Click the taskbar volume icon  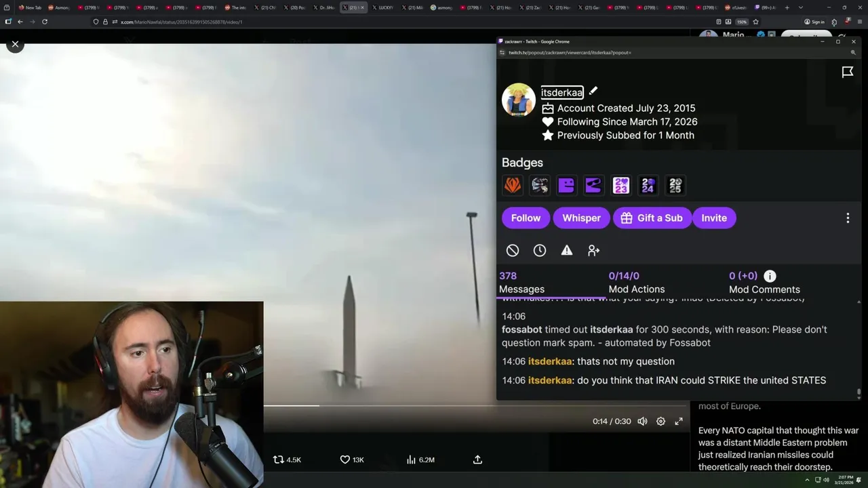[826, 480]
